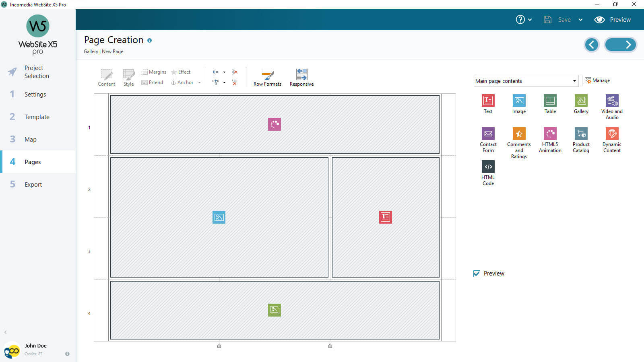Open the Main page contents combo box

(x=526, y=81)
